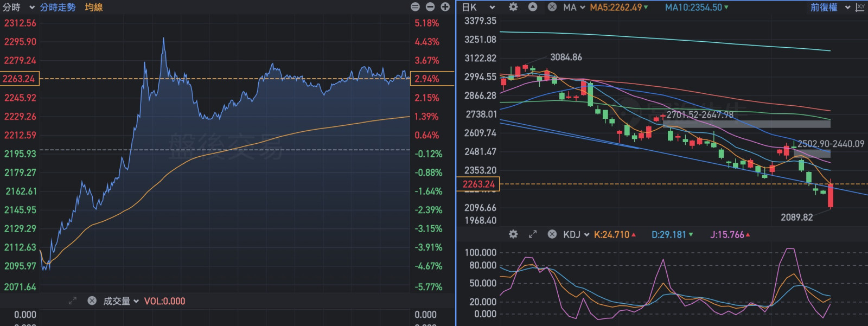Click the axis scale icon at top right
868x326 pixels.
[x=860, y=7]
